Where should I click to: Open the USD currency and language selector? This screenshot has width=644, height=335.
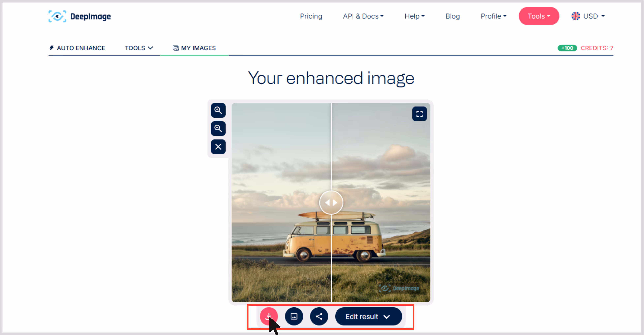588,16
